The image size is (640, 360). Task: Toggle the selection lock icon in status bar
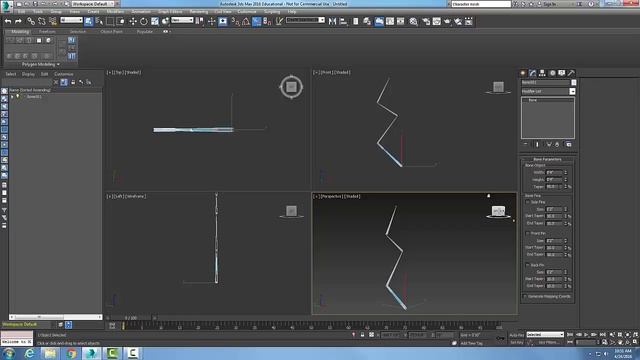(x=362, y=335)
